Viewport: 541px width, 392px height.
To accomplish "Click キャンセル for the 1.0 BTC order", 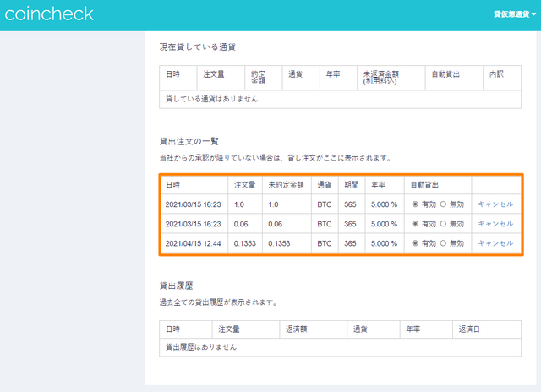I will click(495, 204).
